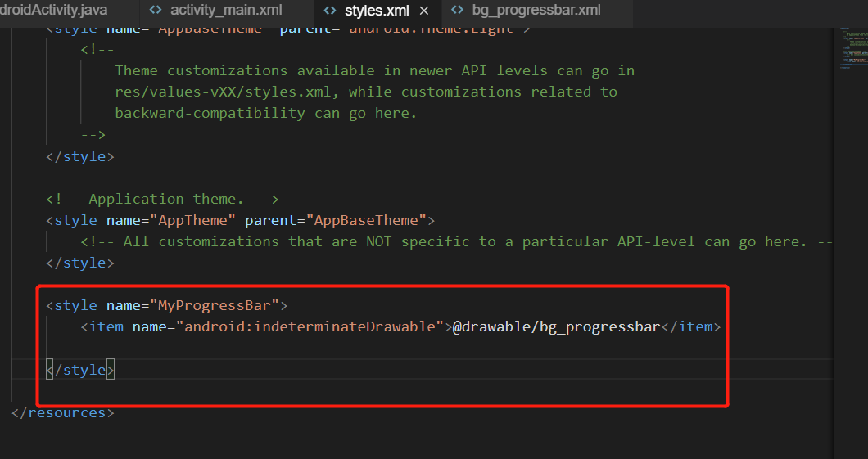Screen dimensions: 868x459
Task: Click the "AppTheme" style name value
Action: pos(192,220)
